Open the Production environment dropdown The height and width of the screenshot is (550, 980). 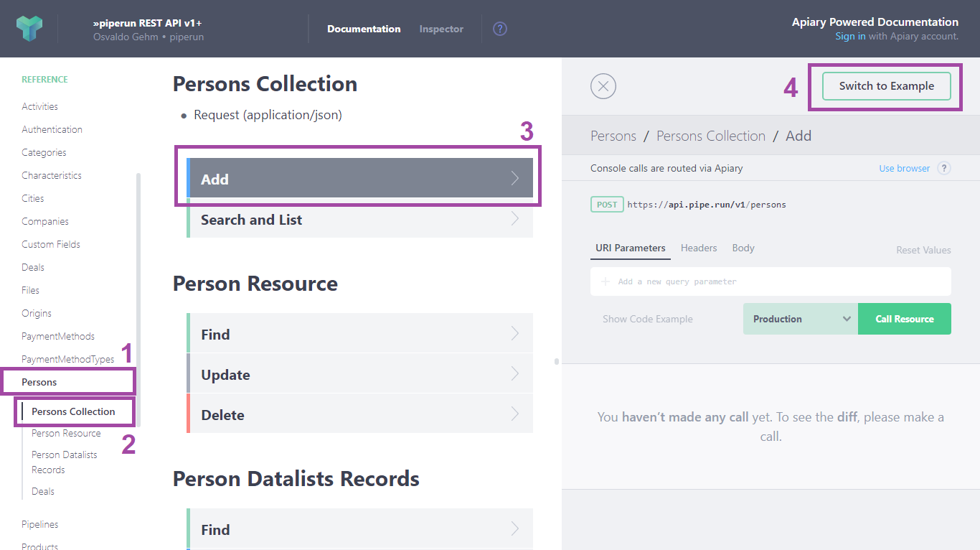tap(801, 319)
